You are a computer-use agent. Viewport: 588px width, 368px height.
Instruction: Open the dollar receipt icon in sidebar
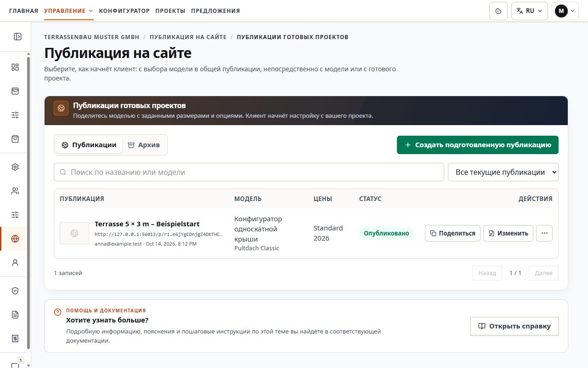tap(15, 339)
